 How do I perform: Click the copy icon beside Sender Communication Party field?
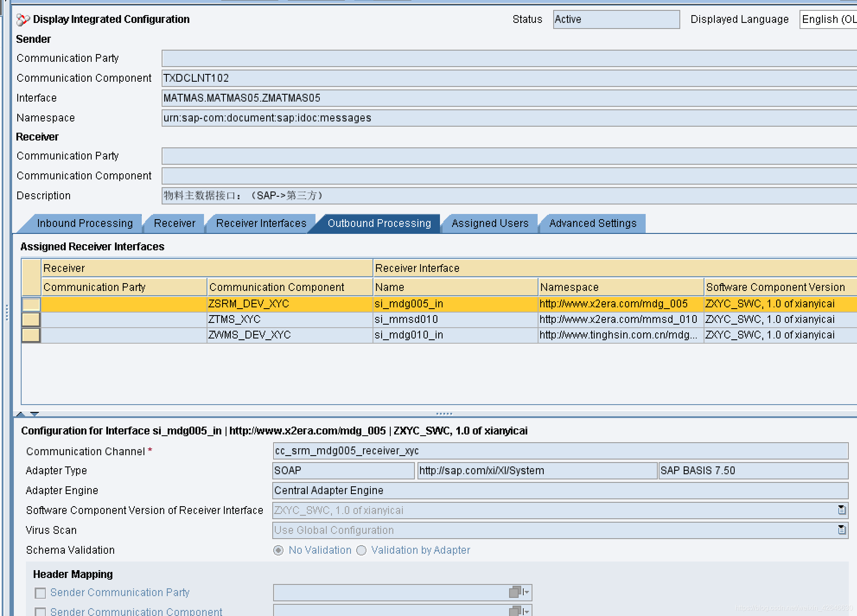pyautogui.click(x=514, y=593)
